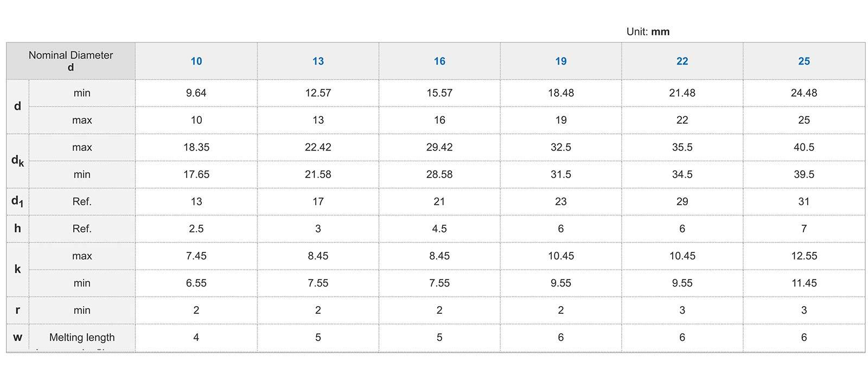Click the r min value 3 under column 22

pyautogui.click(x=682, y=310)
